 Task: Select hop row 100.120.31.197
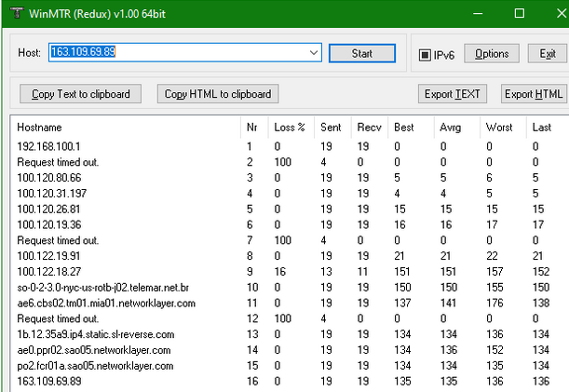coord(290,193)
